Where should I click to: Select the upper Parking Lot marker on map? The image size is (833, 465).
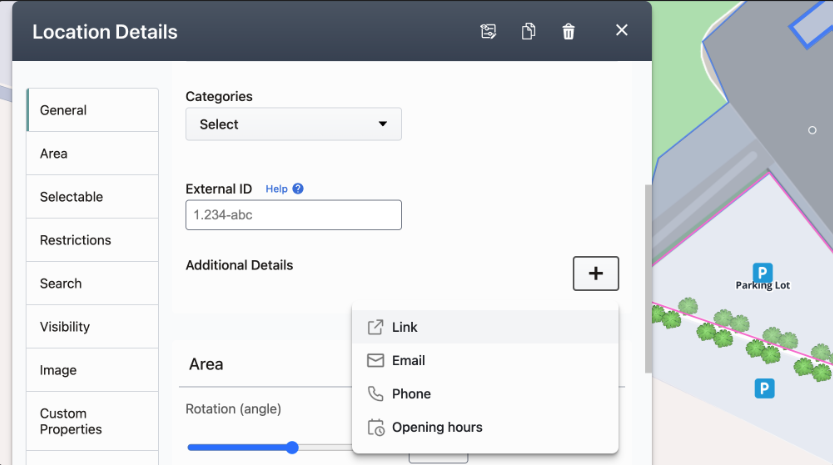pos(762,272)
